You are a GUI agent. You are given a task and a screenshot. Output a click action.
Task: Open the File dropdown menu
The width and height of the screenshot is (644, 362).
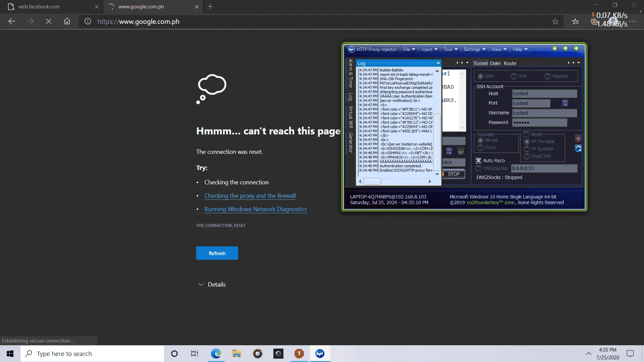pyautogui.click(x=409, y=49)
